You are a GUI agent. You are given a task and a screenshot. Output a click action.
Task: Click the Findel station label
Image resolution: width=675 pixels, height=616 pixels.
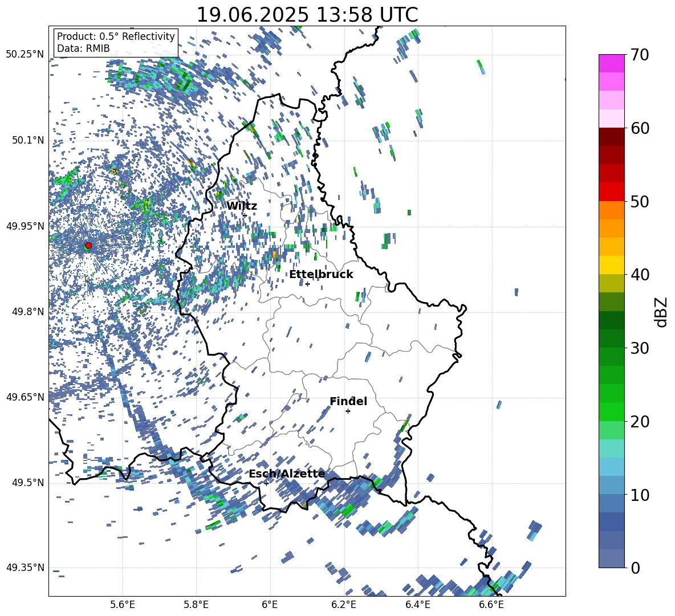[x=348, y=401]
